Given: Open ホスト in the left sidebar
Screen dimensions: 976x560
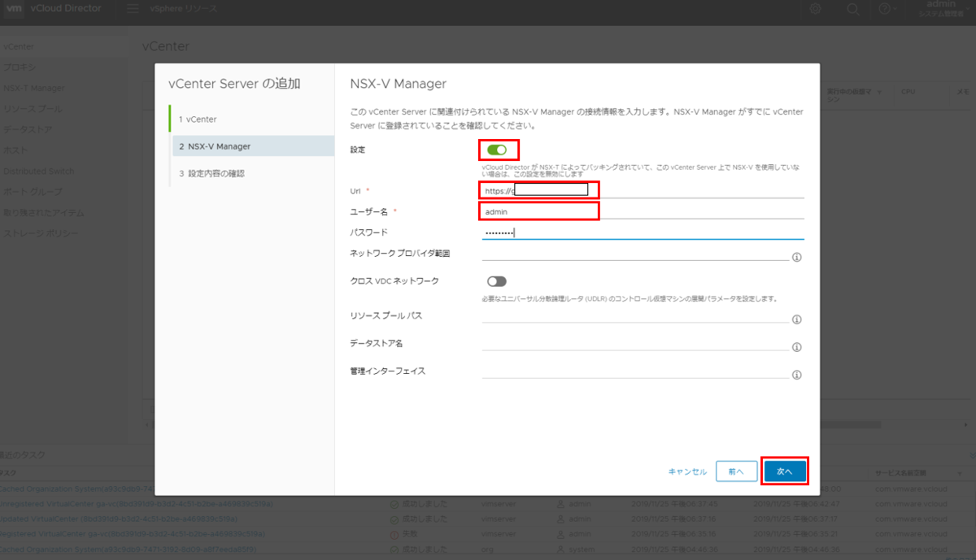Looking at the screenshot, I should tap(16, 150).
